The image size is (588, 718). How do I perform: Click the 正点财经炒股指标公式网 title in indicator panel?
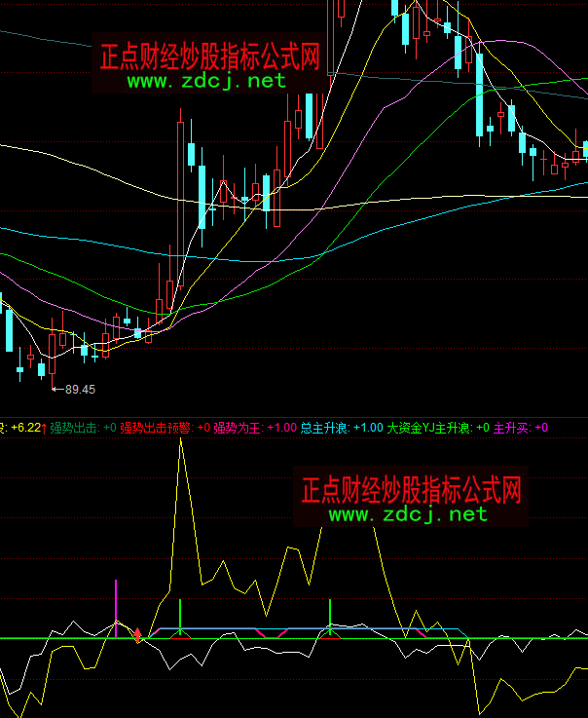pyautogui.click(x=412, y=488)
